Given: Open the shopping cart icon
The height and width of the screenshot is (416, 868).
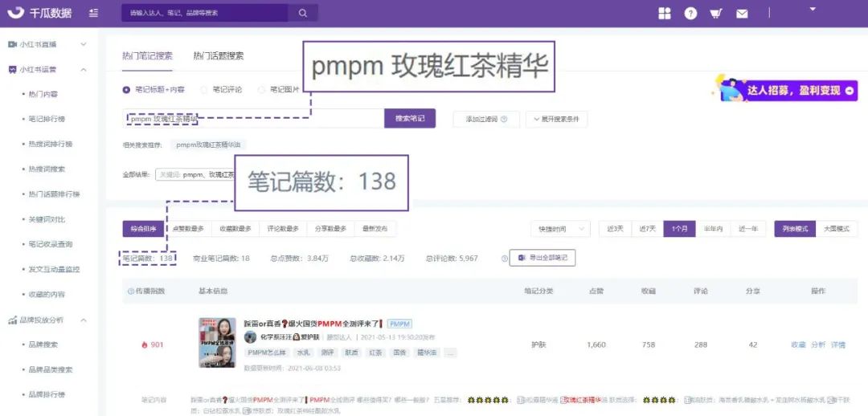Looking at the screenshot, I should click(x=716, y=14).
